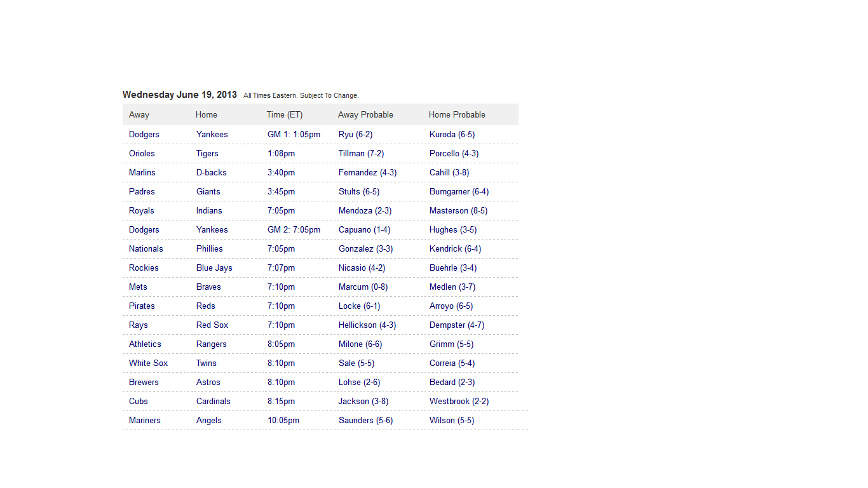Select Ryu (6-2) away probable pitcher
The width and height of the screenshot is (868, 488).
(x=355, y=134)
